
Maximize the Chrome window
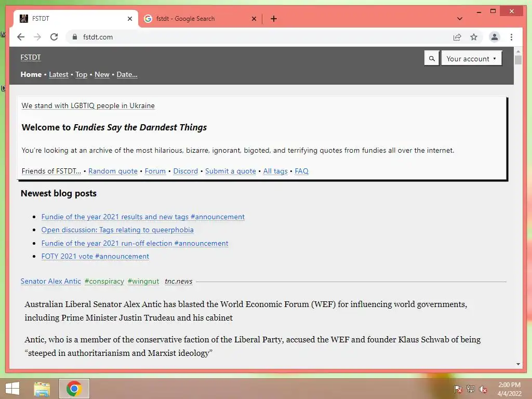pos(493,11)
